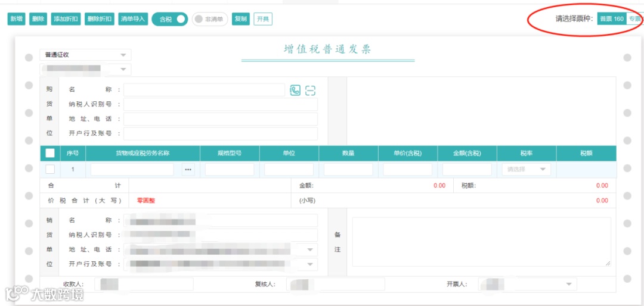
Task: Click the 数量 input in row 1
Action: 348,170
